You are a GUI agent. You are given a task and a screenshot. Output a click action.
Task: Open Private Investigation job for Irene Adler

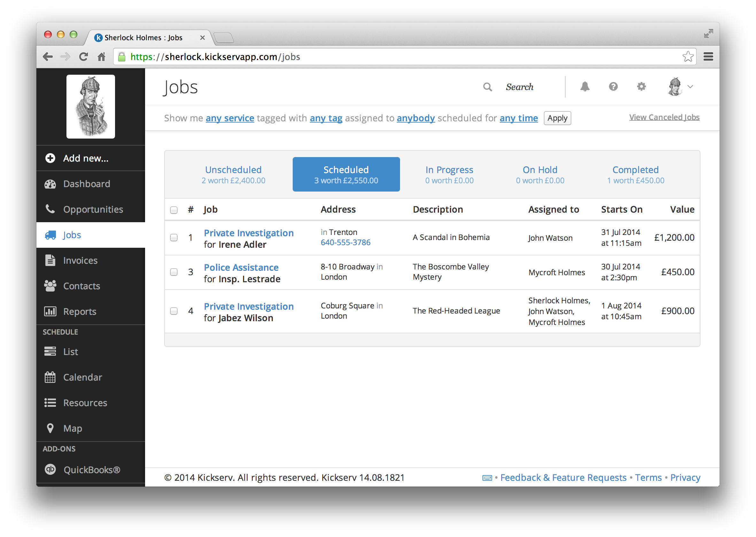(249, 233)
